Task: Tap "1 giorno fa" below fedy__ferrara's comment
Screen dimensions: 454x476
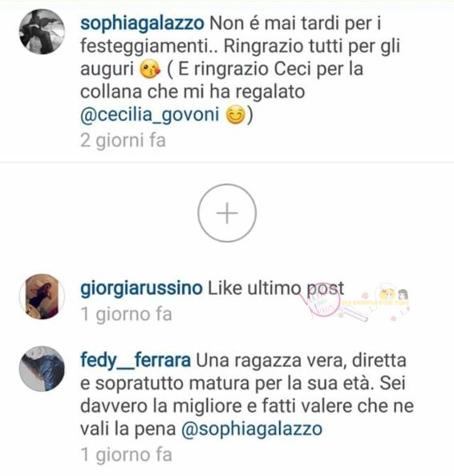Action: (x=127, y=454)
